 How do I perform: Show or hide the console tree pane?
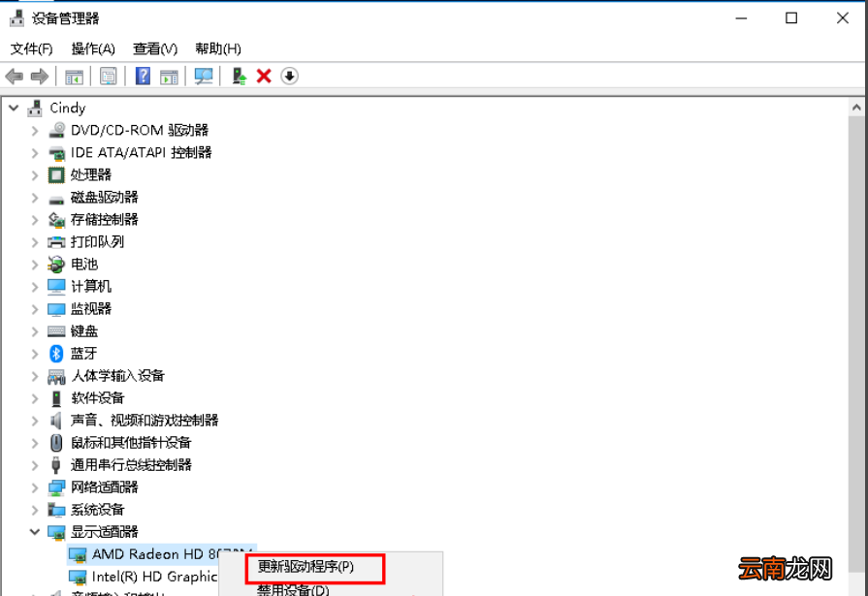point(74,77)
